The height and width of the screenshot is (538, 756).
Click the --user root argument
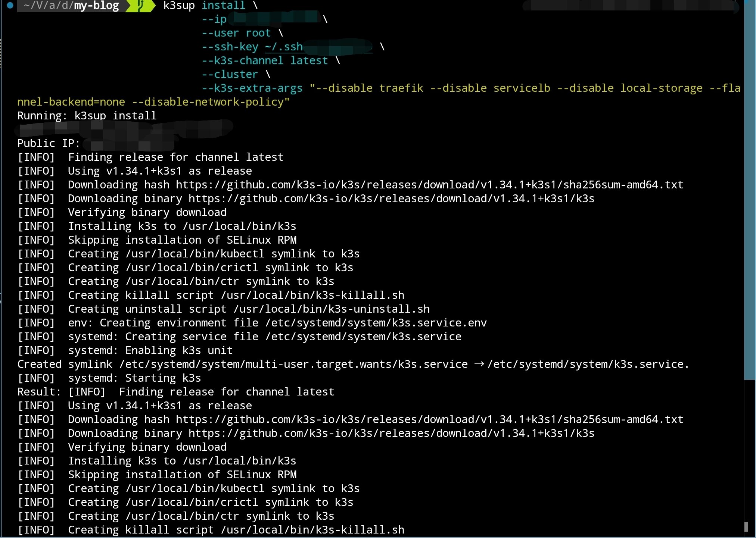pyautogui.click(x=236, y=33)
